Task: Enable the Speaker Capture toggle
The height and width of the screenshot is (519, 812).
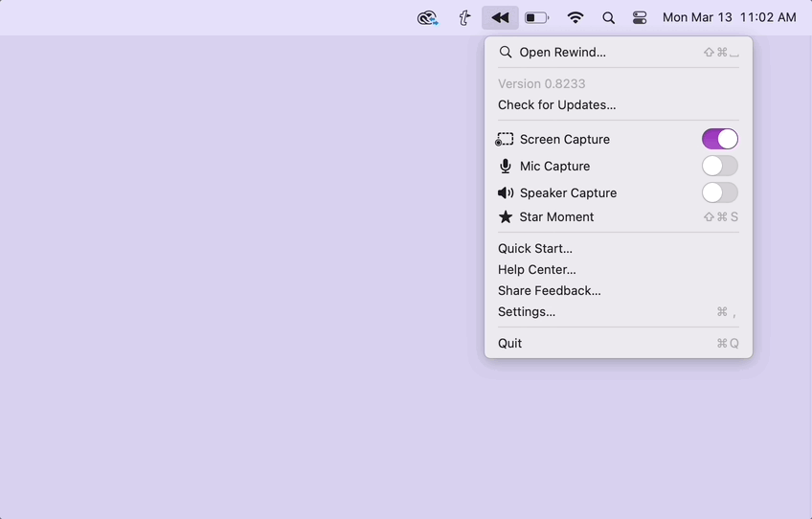Action: [x=720, y=192]
